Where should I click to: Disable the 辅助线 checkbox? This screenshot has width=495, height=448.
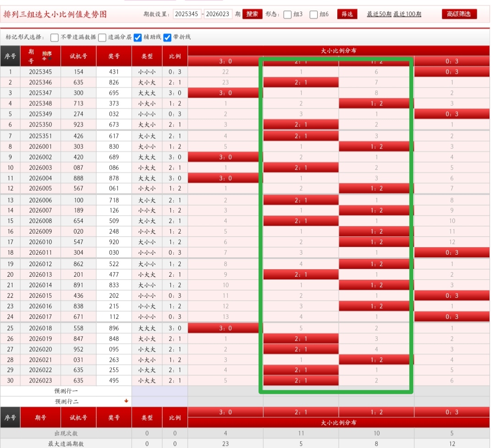[x=137, y=38]
